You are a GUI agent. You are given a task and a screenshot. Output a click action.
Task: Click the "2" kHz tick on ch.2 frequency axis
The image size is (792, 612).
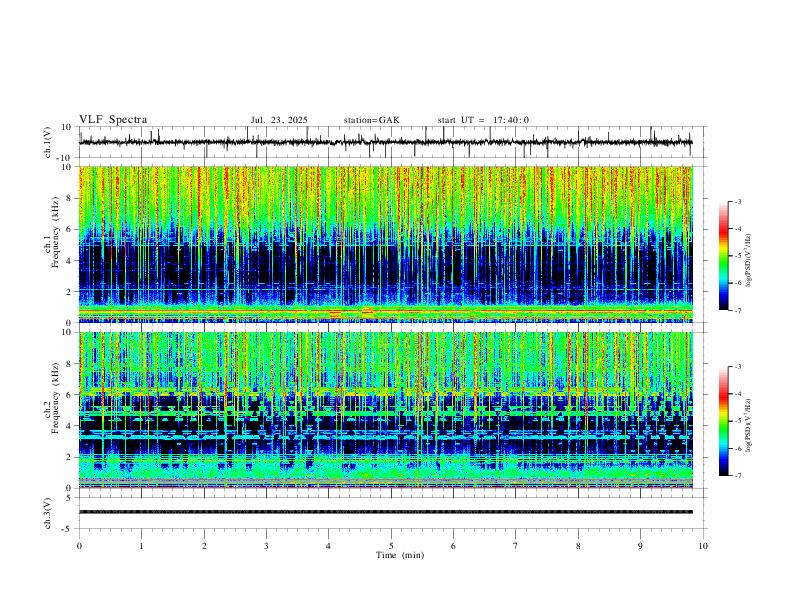click(x=69, y=457)
